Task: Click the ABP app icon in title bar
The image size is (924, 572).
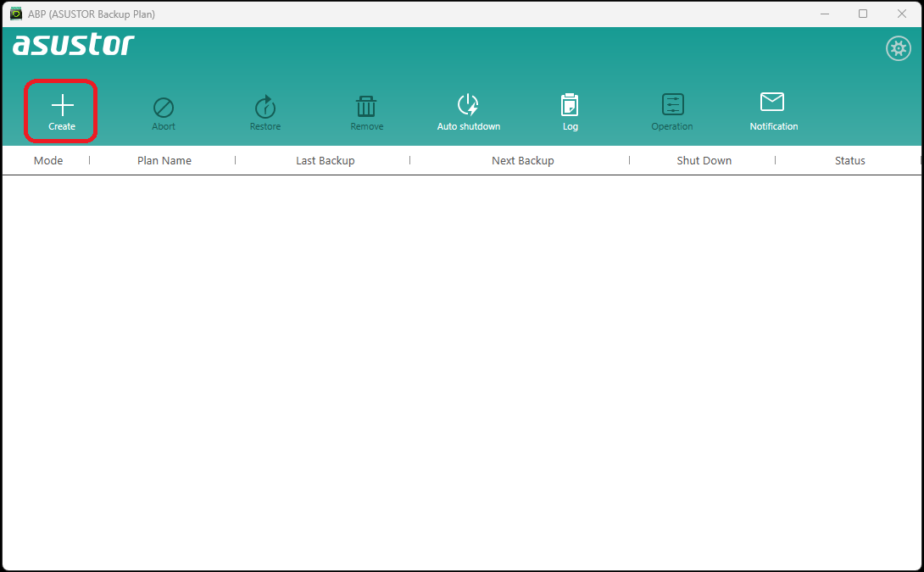Action: point(15,14)
